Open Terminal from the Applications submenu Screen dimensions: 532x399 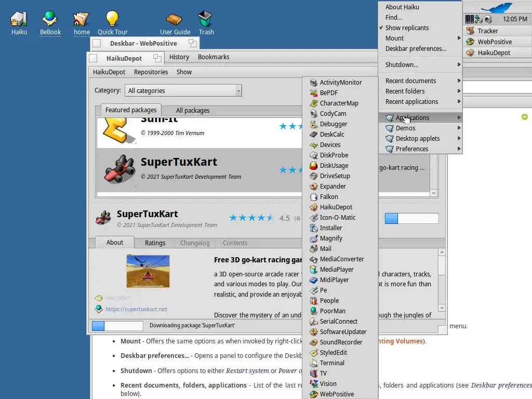coord(340,363)
